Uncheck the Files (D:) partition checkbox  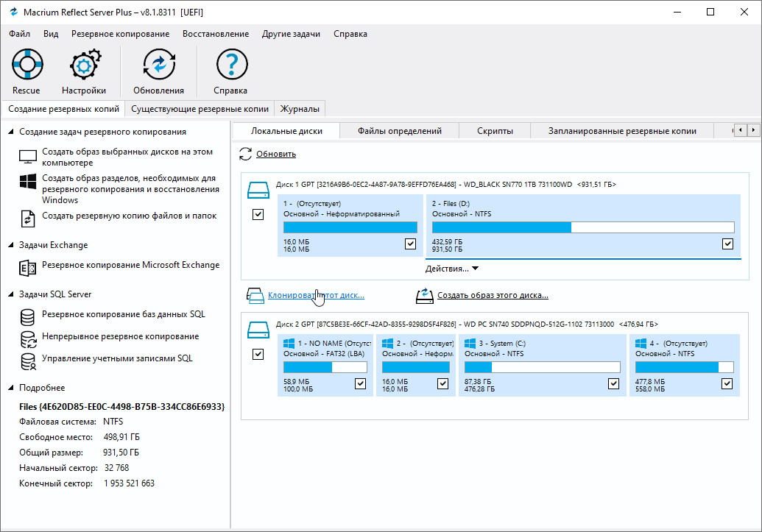click(x=727, y=244)
